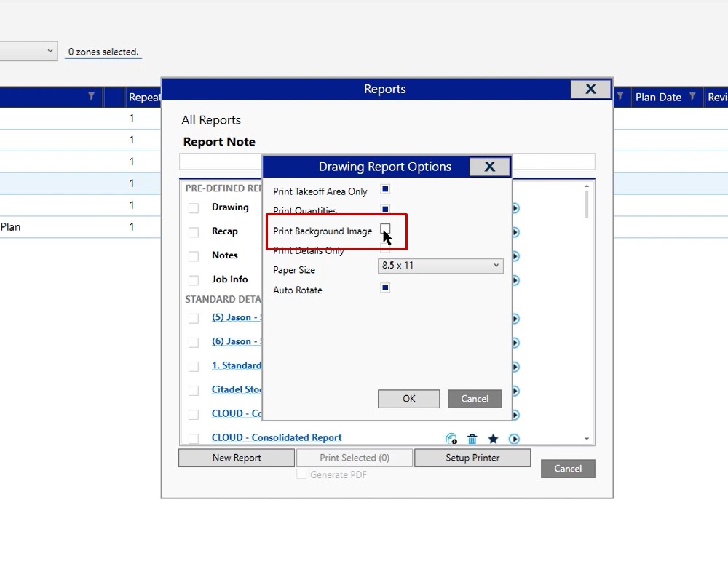Viewport: 728px width, 580px height.
Task: Run the CLOUD - Consolidated Report play icon
Action: 514,439
